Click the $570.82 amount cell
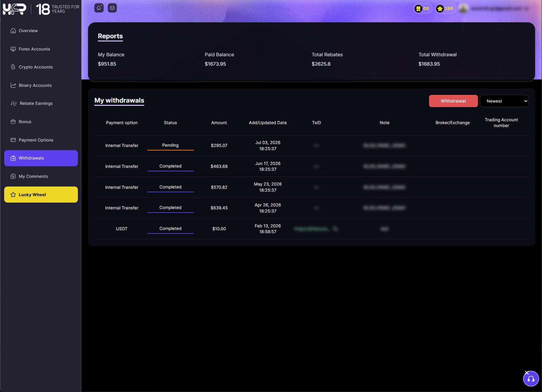This screenshot has height=392, width=542. (219, 187)
